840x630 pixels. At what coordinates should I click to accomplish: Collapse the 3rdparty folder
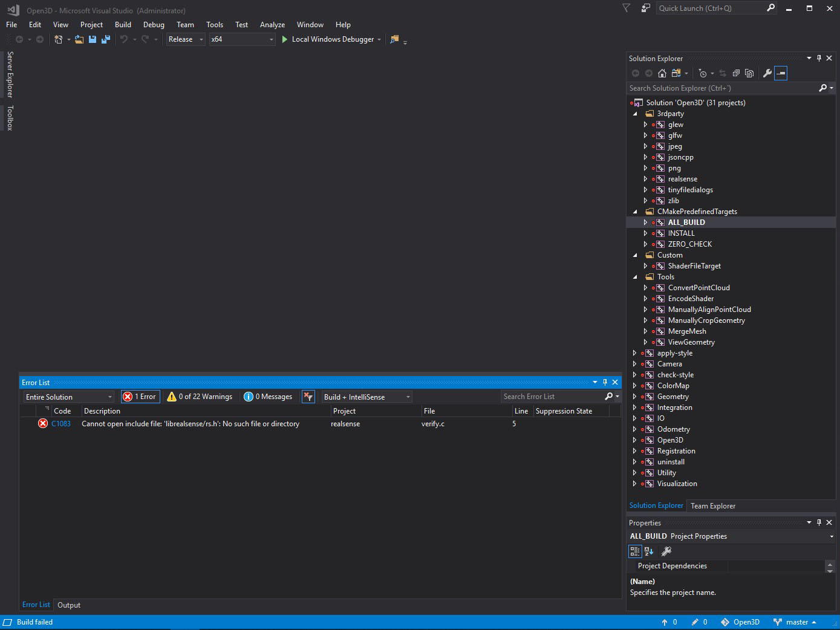point(635,114)
